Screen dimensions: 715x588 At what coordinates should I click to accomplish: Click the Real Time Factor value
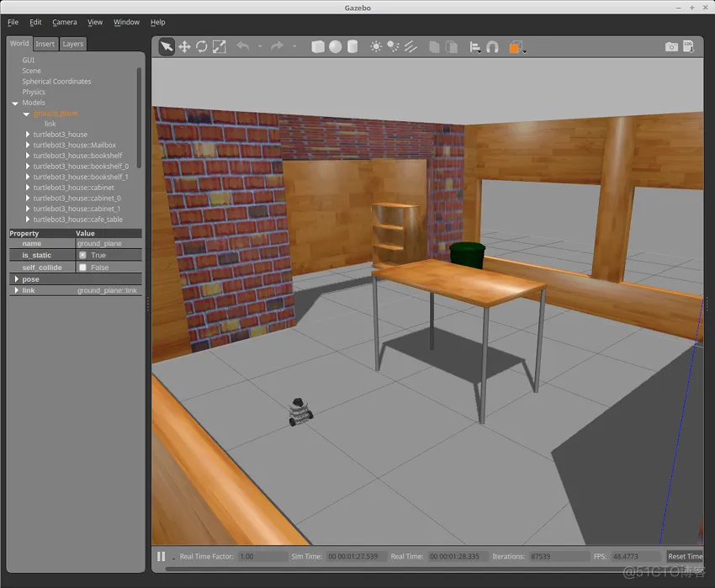[262, 557]
